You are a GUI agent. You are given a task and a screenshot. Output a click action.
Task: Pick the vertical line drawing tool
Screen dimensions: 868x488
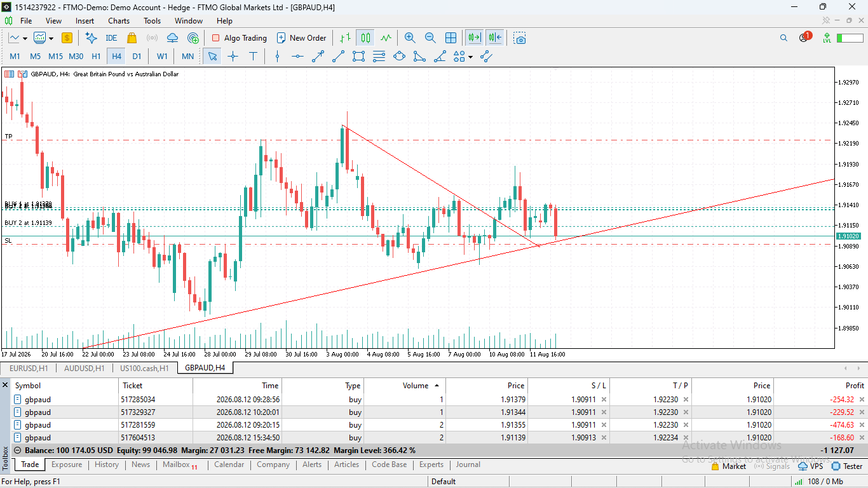click(x=277, y=56)
